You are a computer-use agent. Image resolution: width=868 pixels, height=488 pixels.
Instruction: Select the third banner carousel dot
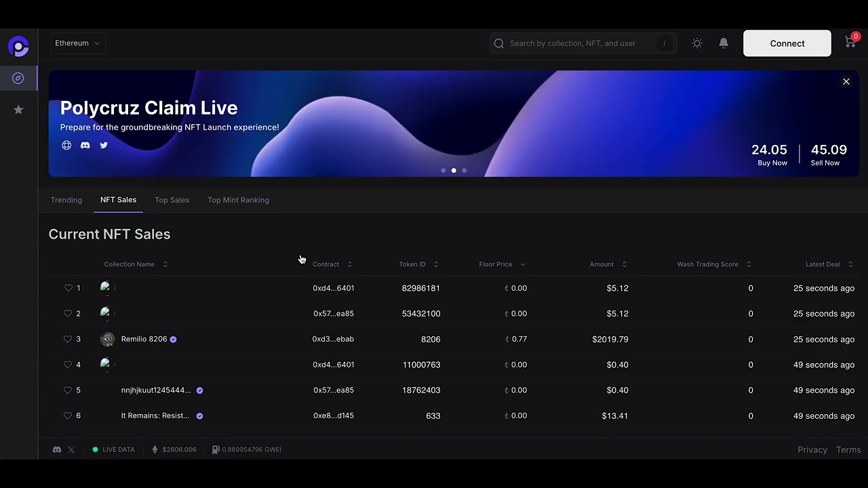464,171
